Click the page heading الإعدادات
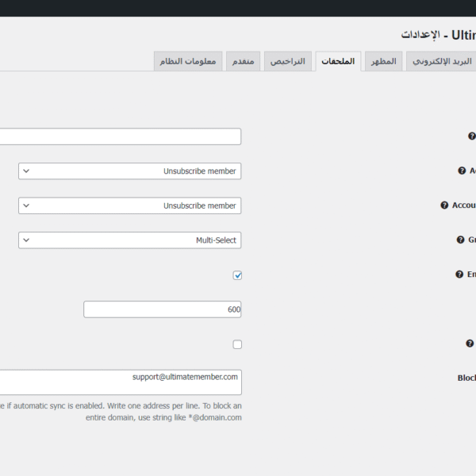Image resolution: width=476 pixels, height=476 pixels. tap(420, 35)
